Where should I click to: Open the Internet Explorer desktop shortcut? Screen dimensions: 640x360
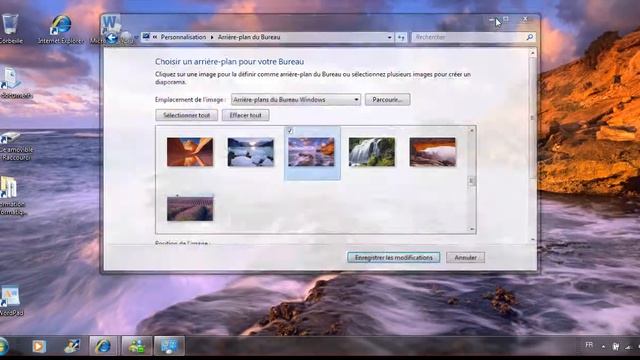[60, 29]
